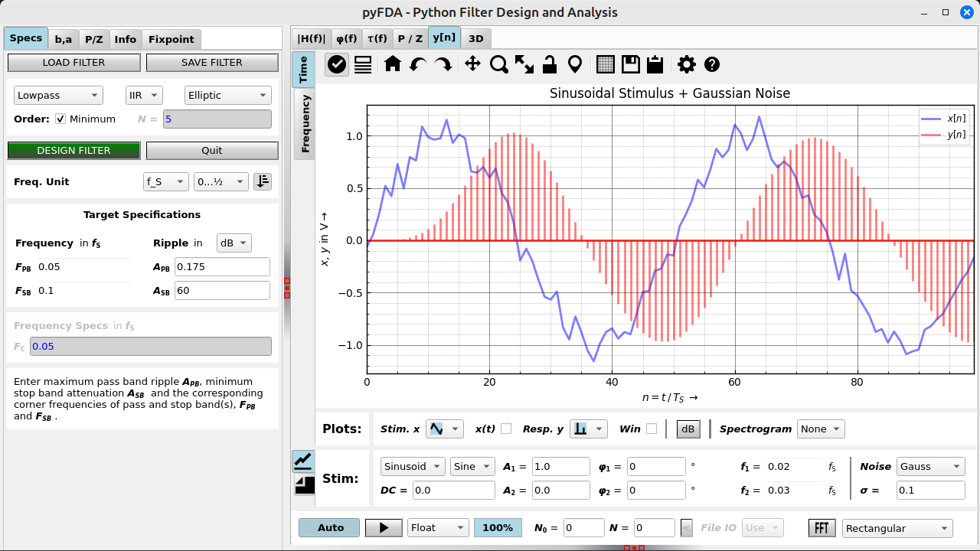Open the ripple unit dB dropdown
980x551 pixels.
coord(234,243)
